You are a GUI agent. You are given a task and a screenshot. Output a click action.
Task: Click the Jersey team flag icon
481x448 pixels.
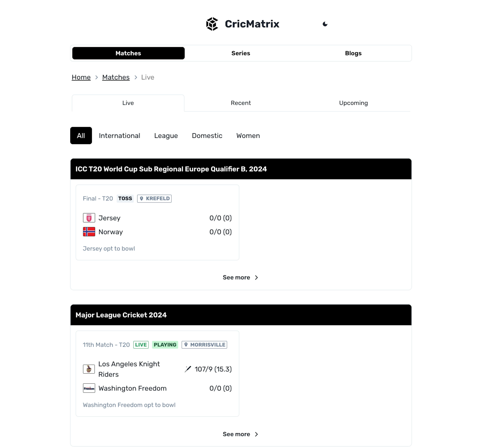point(89,218)
